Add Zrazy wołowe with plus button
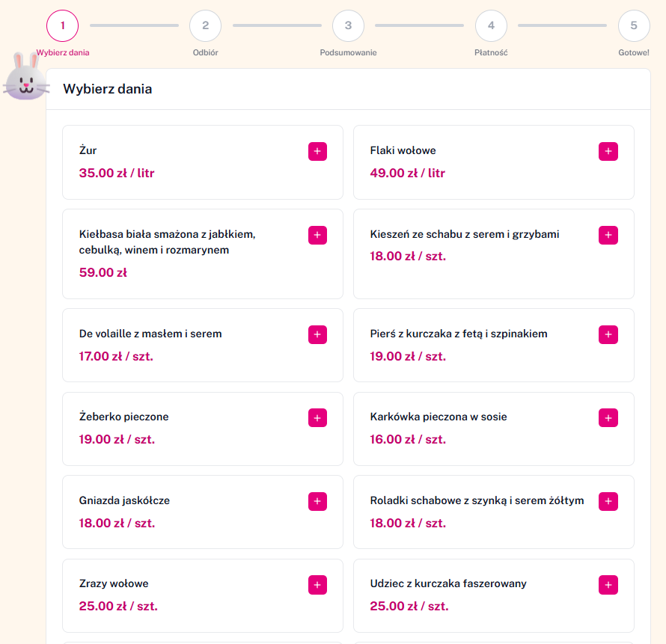The image size is (666, 644). 317,585
